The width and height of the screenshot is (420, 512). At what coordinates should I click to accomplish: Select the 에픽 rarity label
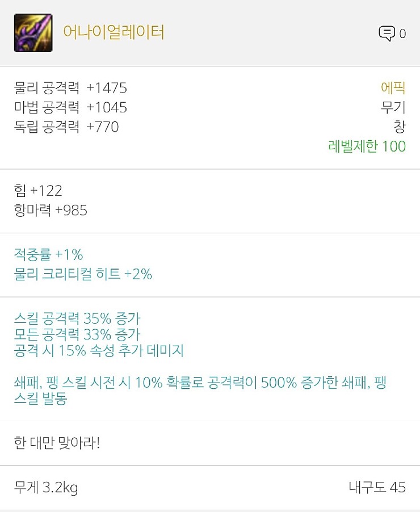(x=393, y=88)
